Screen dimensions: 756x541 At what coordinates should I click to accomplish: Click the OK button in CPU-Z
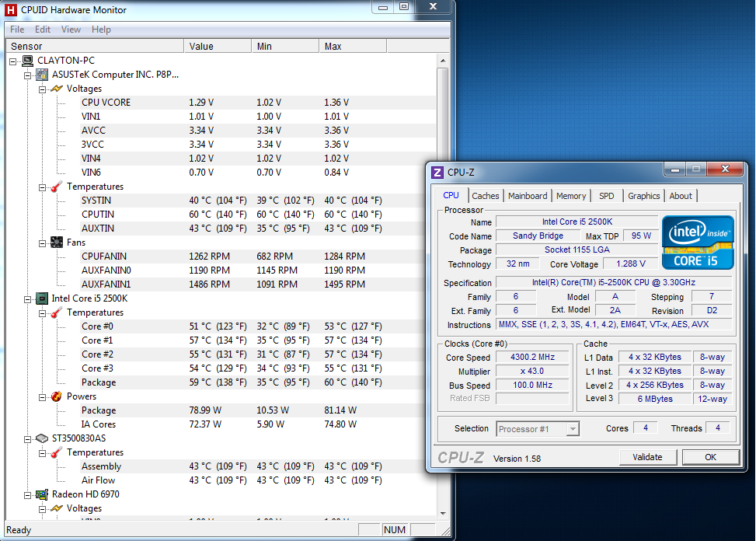point(711,457)
